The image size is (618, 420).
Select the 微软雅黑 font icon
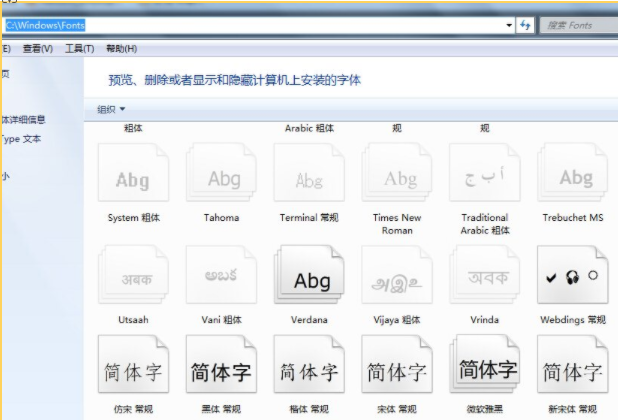click(485, 364)
